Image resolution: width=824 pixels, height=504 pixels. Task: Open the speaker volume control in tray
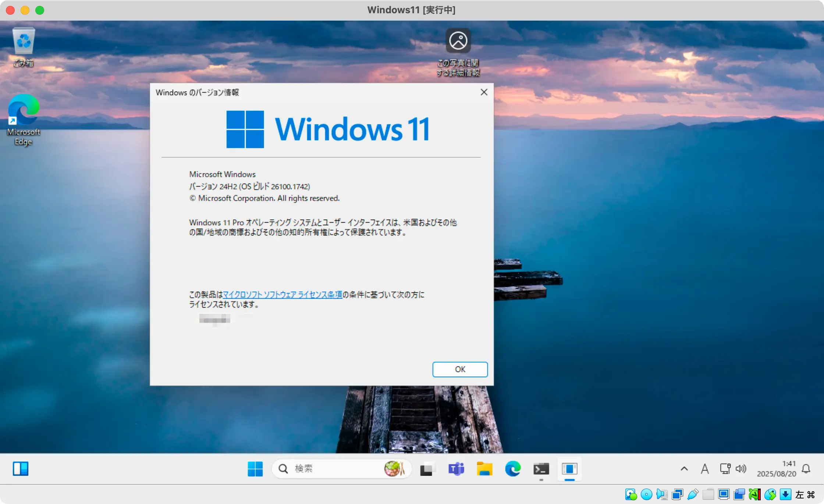click(x=741, y=469)
